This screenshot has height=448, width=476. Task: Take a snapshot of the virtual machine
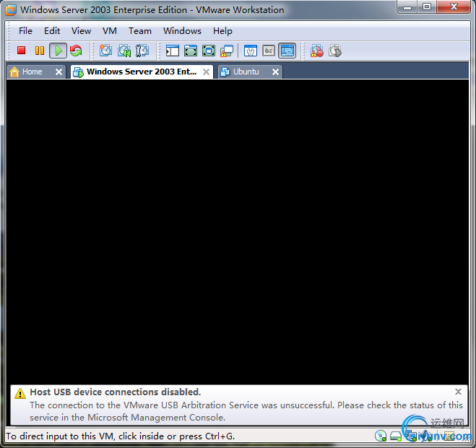pos(105,51)
